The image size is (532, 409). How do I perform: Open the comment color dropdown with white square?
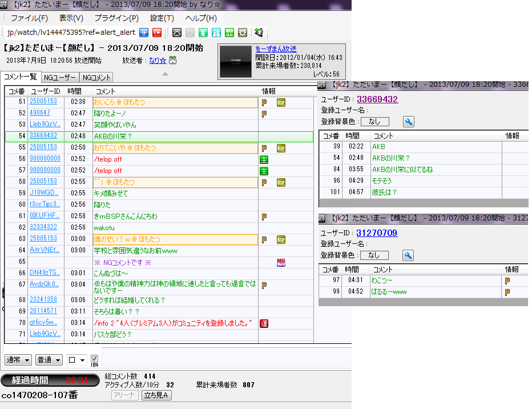pos(76,360)
